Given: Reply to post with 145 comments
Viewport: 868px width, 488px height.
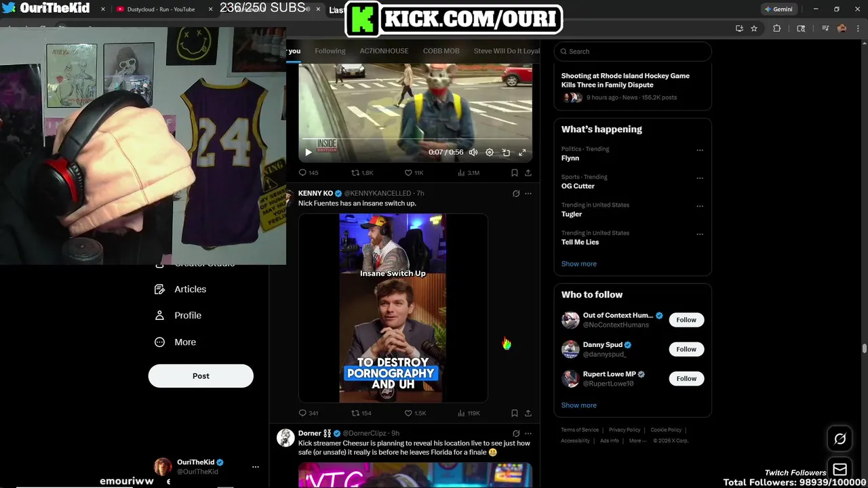Looking at the screenshot, I should pos(309,173).
